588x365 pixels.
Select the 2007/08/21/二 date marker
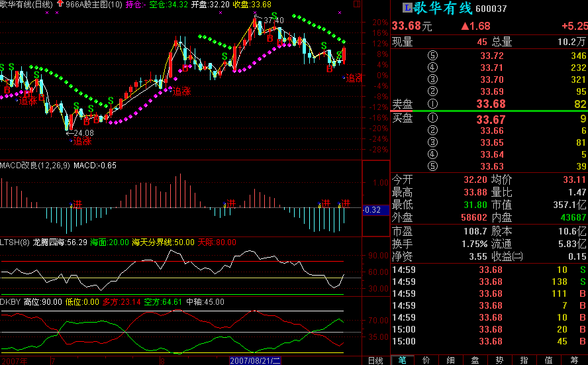tap(255, 361)
